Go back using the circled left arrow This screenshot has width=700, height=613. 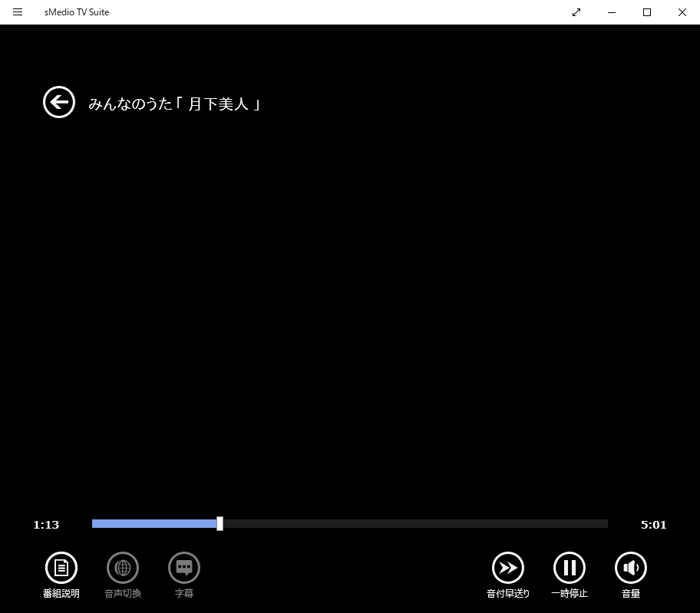pos(59,102)
